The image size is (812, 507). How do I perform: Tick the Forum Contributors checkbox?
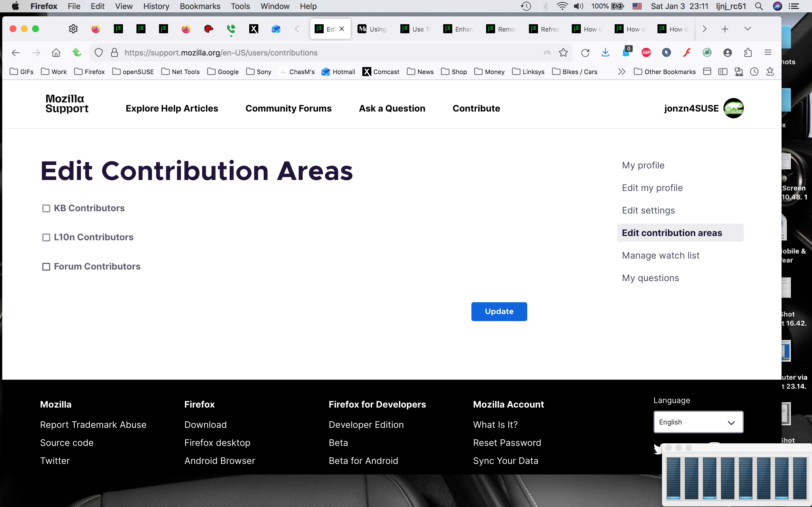click(x=46, y=266)
